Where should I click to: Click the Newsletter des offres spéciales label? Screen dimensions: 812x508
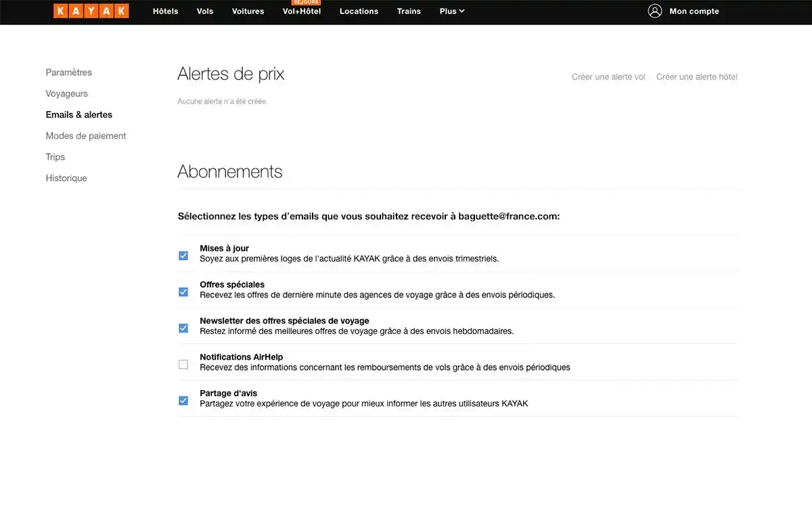(284, 321)
